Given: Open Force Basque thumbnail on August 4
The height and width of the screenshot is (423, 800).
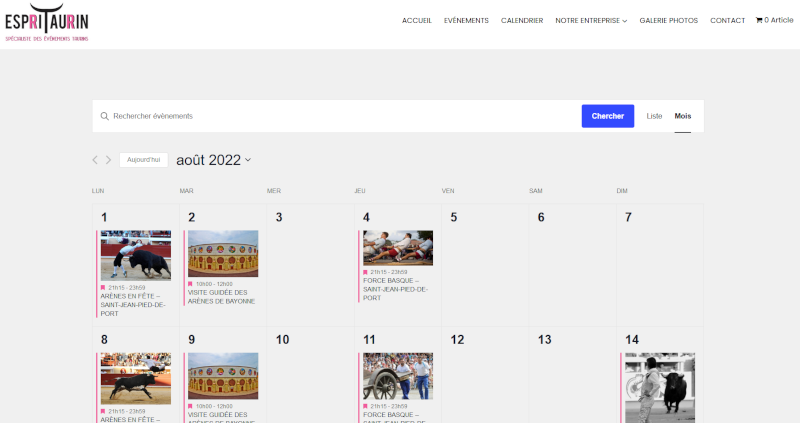Looking at the screenshot, I should pyautogui.click(x=398, y=247).
